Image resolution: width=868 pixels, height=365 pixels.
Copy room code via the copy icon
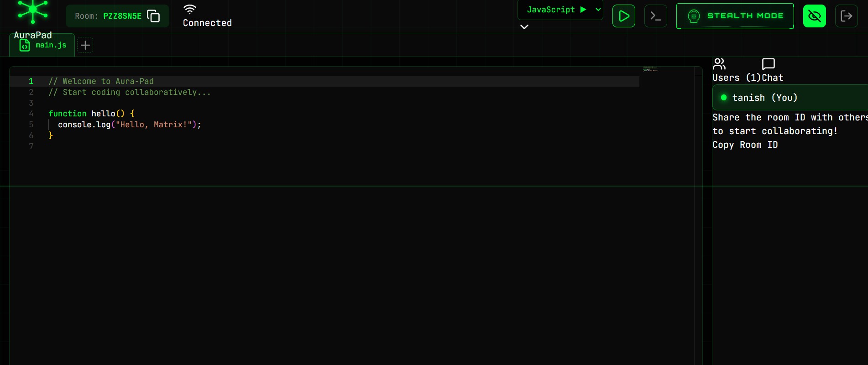pyautogui.click(x=153, y=16)
